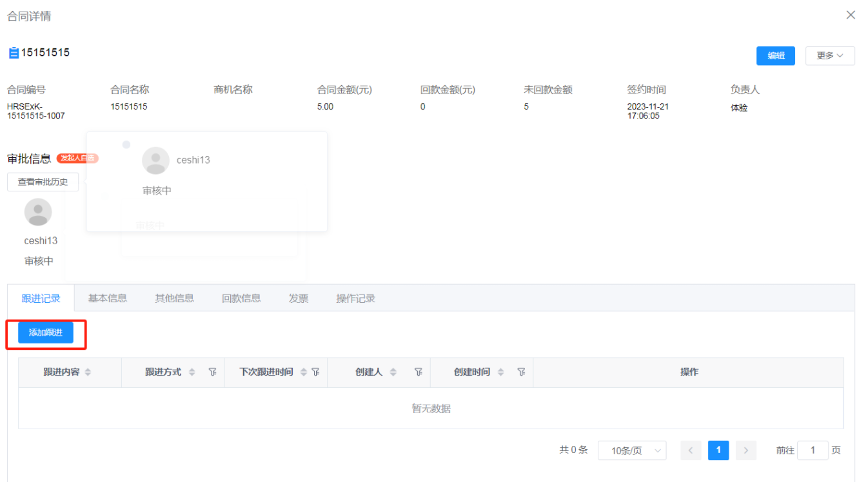This screenshot has height=482, width=868.
Task: Open the 10条/页 page size dropdown
Action: (x=632, y=450)
